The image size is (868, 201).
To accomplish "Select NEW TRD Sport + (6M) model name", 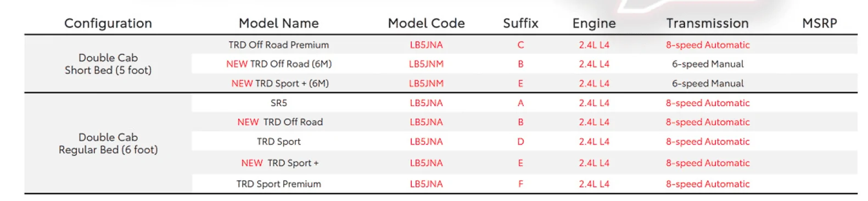I will (280, 83).
